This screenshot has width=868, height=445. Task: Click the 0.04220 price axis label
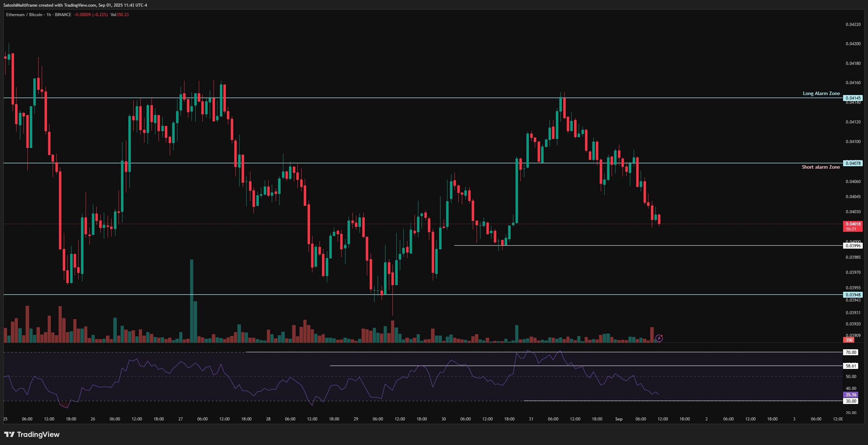coord(853,25)
